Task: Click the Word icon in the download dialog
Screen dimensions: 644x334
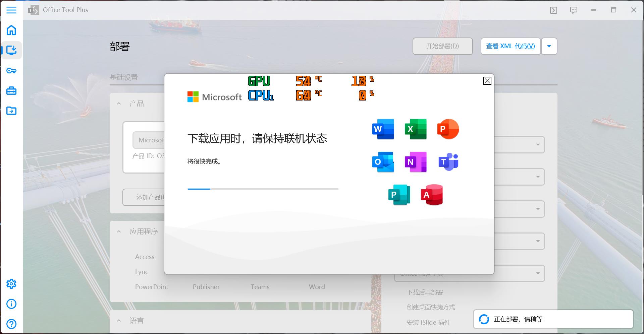Action: tap(383, 129)
